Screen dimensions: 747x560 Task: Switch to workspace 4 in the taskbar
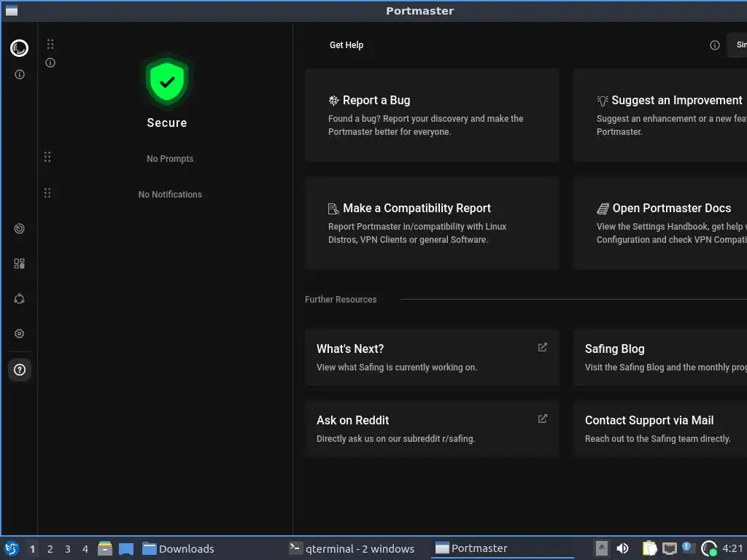pyautogui.click(x=85, y=549)
